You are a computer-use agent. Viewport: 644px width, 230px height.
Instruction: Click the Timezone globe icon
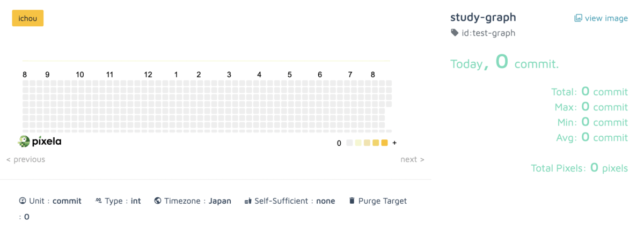158,201
